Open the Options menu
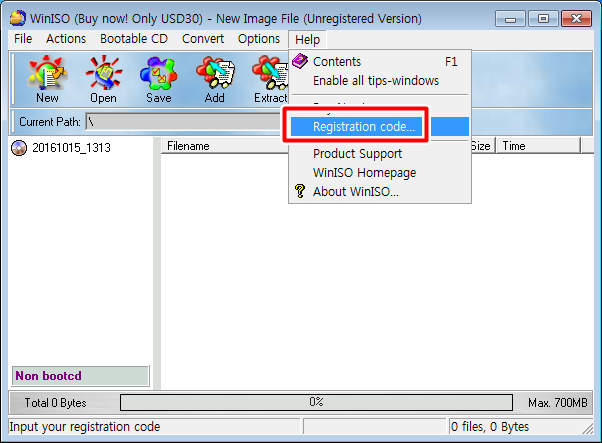This screenshot has width=602, height=443. click(x=259, y=39)
